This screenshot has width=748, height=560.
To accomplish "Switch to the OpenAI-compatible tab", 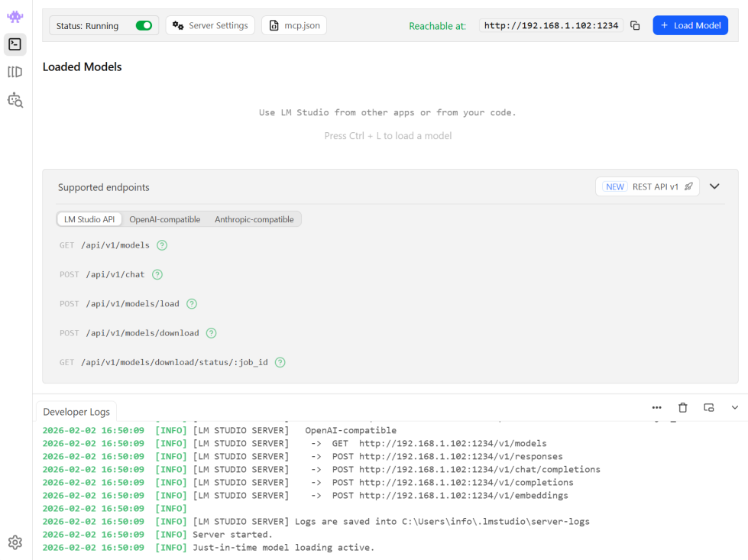I will (x=164, y=219).
